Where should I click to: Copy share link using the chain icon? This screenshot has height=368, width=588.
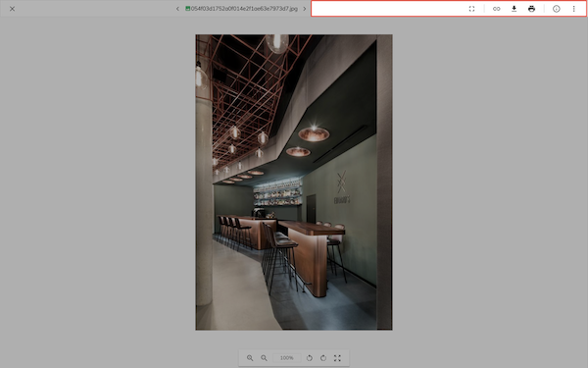497,9
